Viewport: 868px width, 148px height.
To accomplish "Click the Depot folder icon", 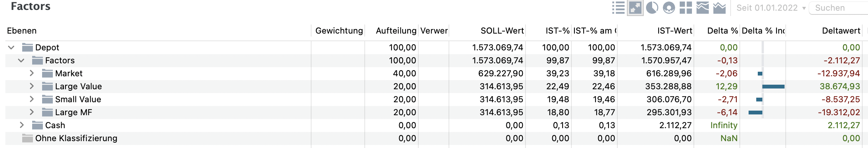I will click(x=27, y=47).
